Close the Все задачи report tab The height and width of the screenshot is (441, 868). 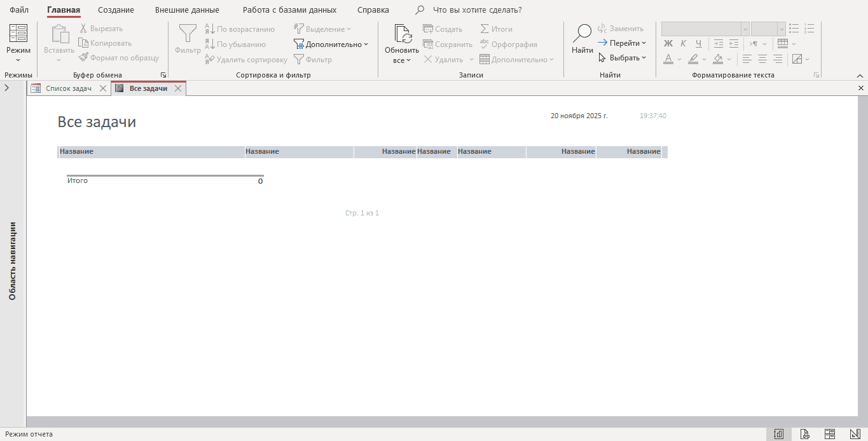[x=179, y=89]
